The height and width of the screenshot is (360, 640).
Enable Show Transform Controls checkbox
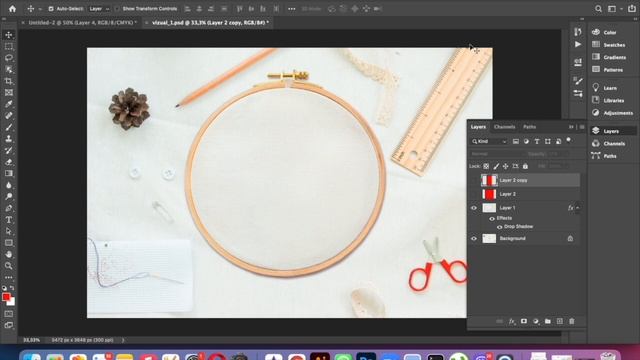tap(117, 9)
